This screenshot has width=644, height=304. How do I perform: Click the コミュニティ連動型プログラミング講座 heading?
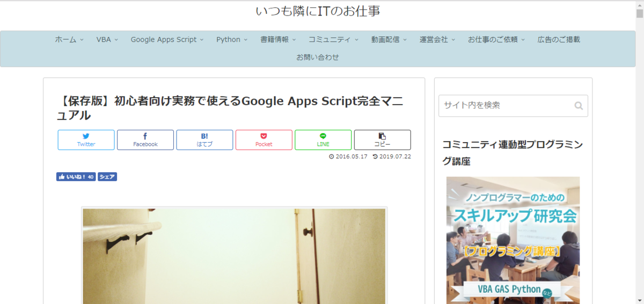[x=513, y=153]
